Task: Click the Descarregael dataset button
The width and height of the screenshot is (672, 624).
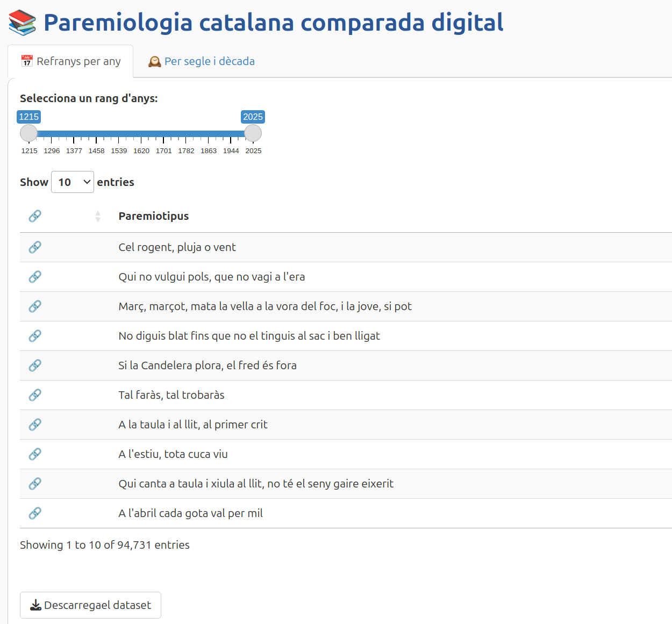Action: [x=90, y=605]
